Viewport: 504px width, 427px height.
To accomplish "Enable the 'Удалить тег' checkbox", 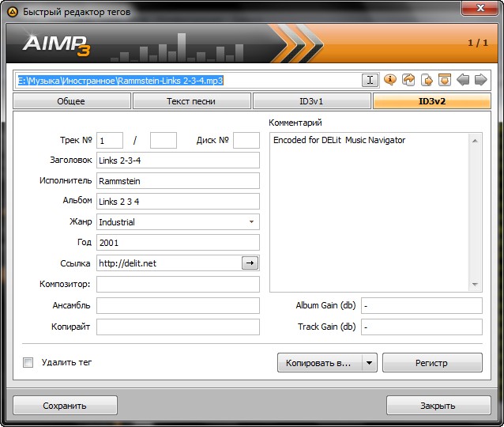I will (28, 363).
